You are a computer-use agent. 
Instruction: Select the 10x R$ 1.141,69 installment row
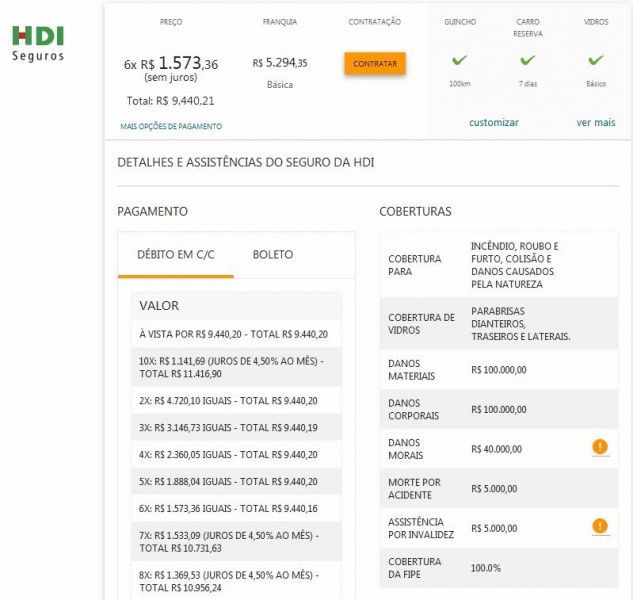[236, 367]
